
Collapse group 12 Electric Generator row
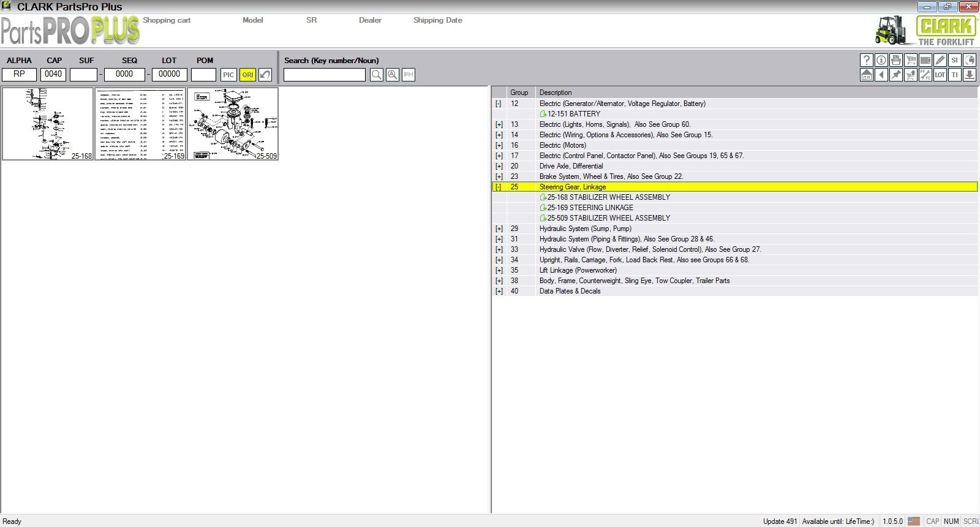pyautogui.click(x=499, y=104)
